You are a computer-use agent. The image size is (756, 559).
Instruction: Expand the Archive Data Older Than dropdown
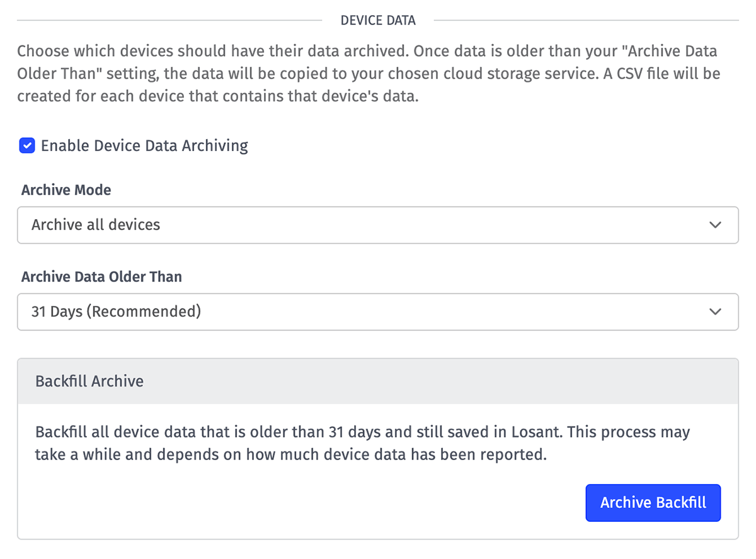[x=378, y=312]
